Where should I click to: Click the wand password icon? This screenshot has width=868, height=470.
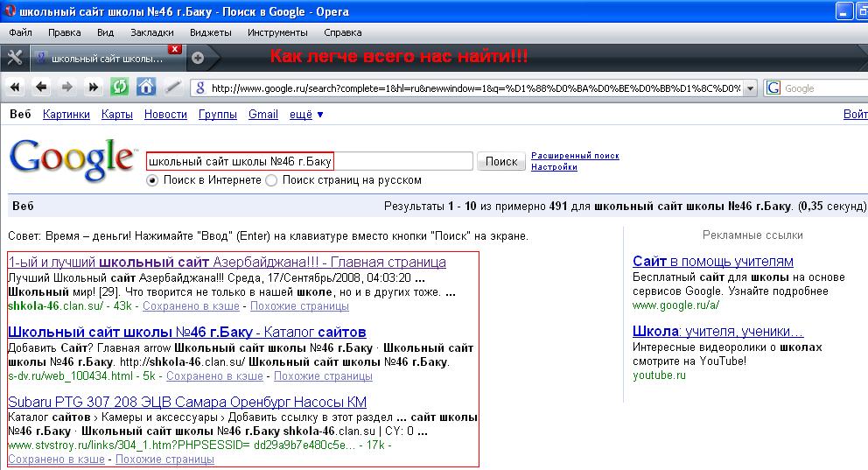point(172,87)
